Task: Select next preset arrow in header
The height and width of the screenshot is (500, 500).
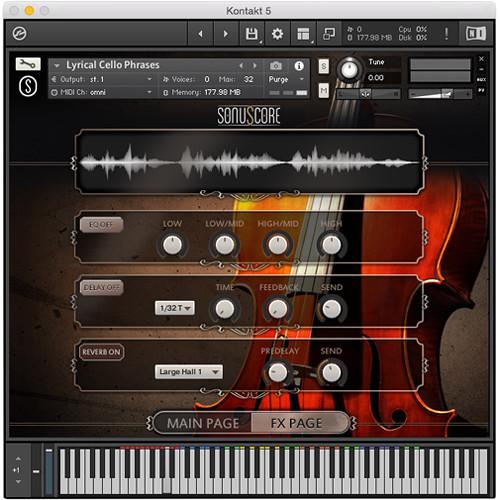Action: (x=254, y=66)
